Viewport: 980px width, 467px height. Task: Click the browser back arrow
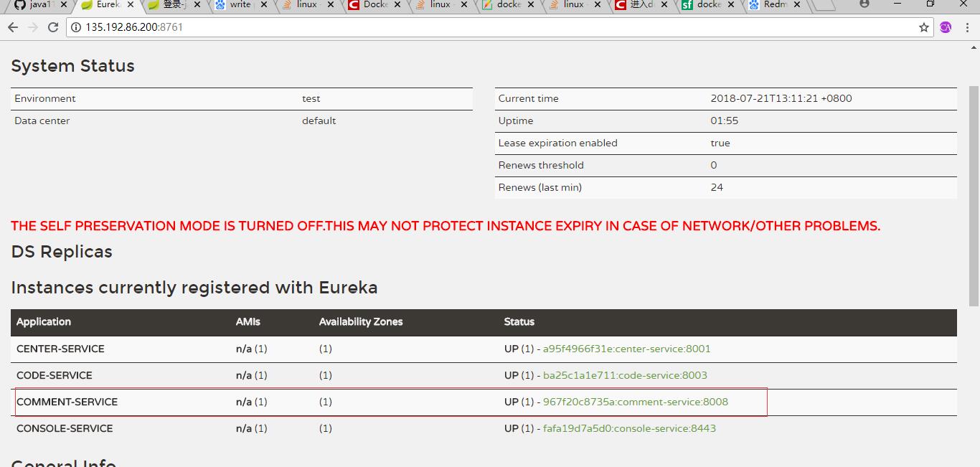tap(13, 28)
